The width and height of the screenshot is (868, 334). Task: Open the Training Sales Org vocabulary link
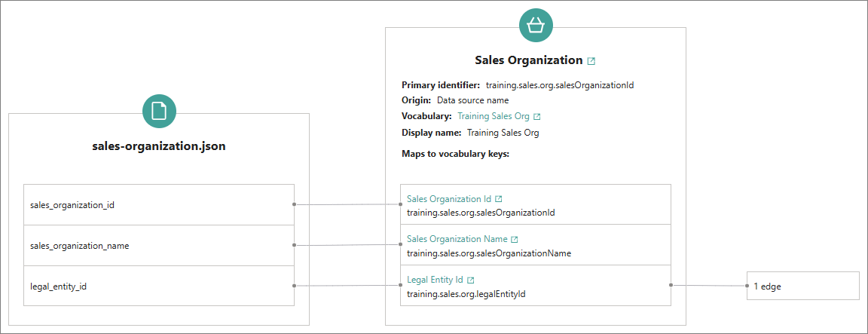(494, 117)
